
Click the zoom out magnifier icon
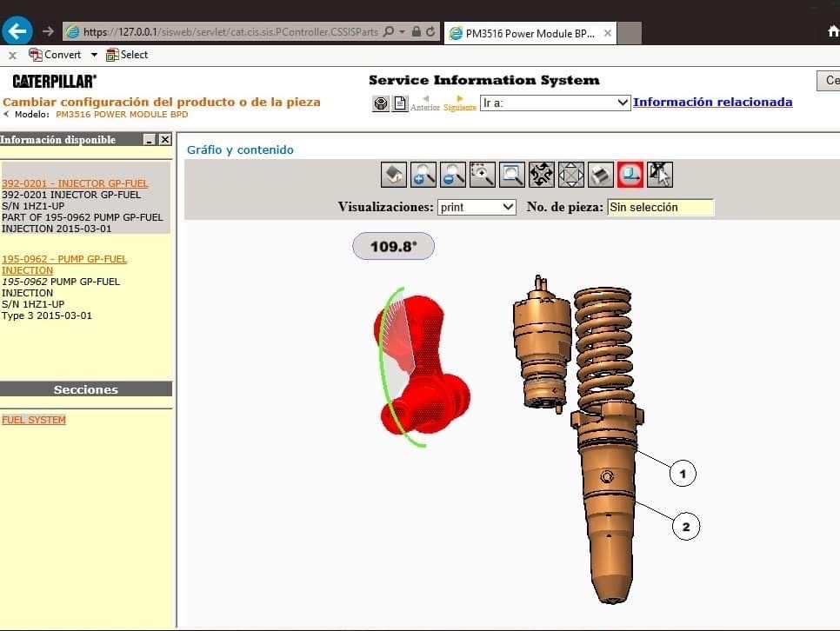click(453, 175)
